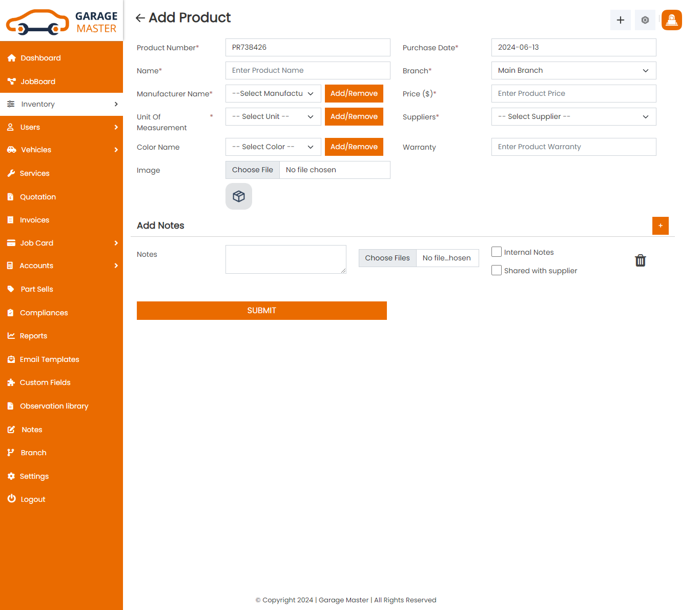Open the orange user profile avatar

[x=671, y=20]
